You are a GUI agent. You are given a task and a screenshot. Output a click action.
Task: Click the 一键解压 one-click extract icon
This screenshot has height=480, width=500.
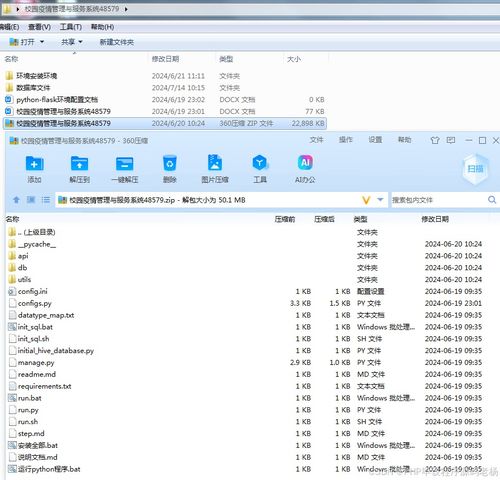pos(124,164)
